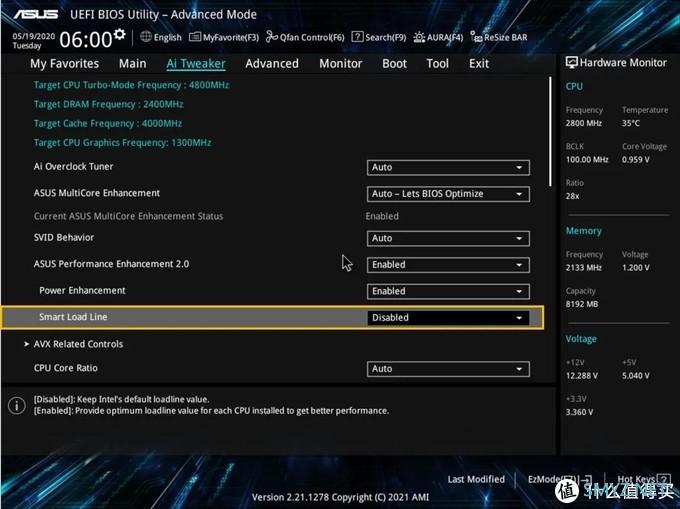Open Ai Overclock Tuner dropdown
680x509 pixels.
click(448, 167)
